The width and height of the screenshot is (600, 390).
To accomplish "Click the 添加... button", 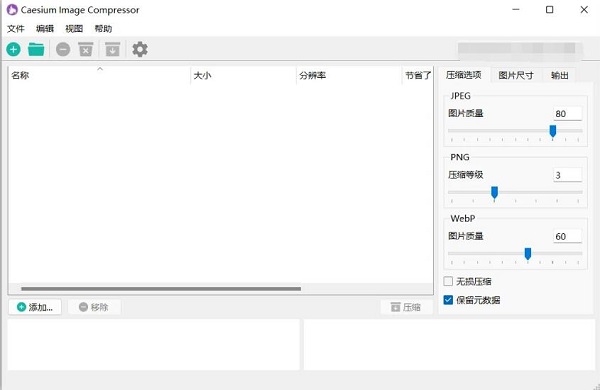I will tap(35, 307).
